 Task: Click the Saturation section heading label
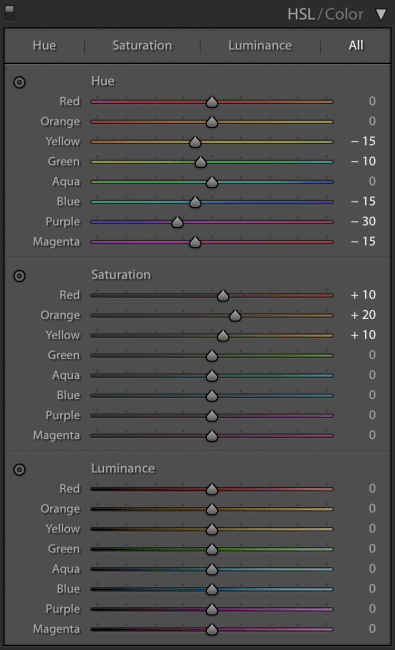[x=121, y=274]
